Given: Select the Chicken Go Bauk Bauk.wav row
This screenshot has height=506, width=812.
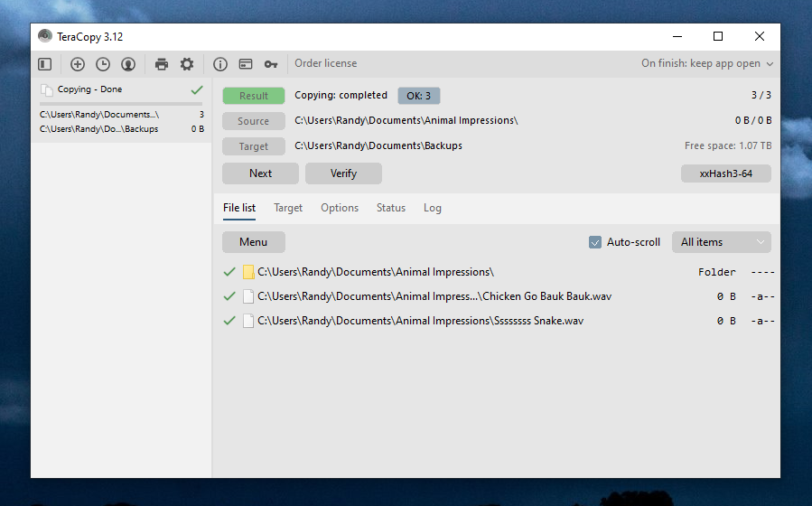Looking at the screenshot, I should (x=497, y=296).
